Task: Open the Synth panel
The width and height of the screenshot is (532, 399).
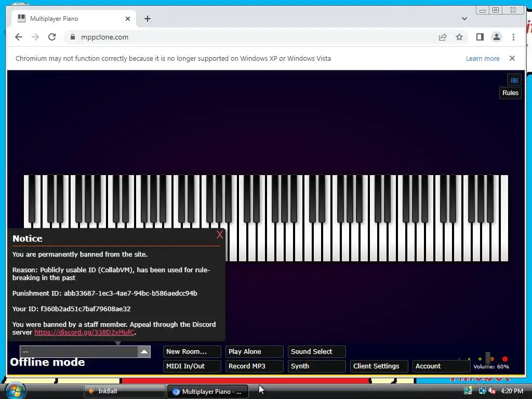Action: 316,366
